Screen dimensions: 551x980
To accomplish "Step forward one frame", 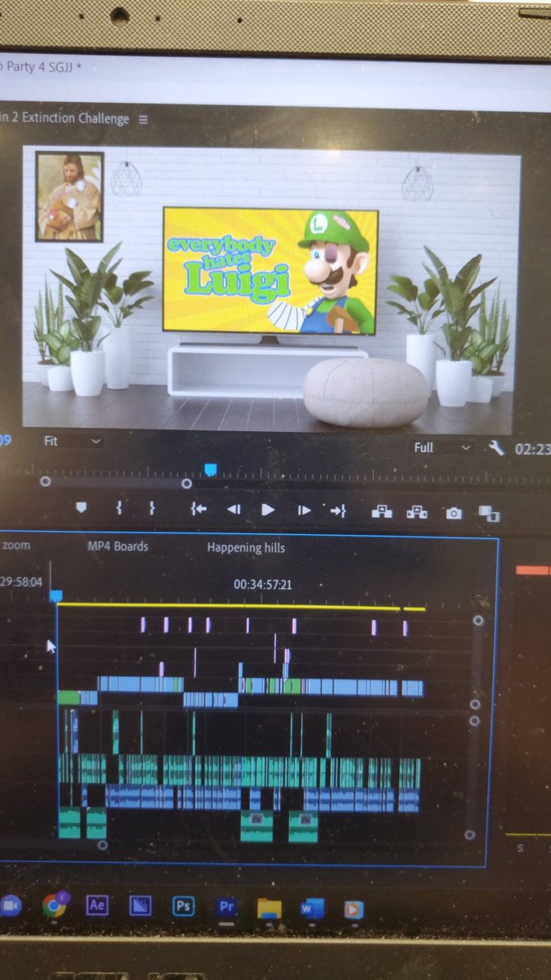I will tap(304, 510).
